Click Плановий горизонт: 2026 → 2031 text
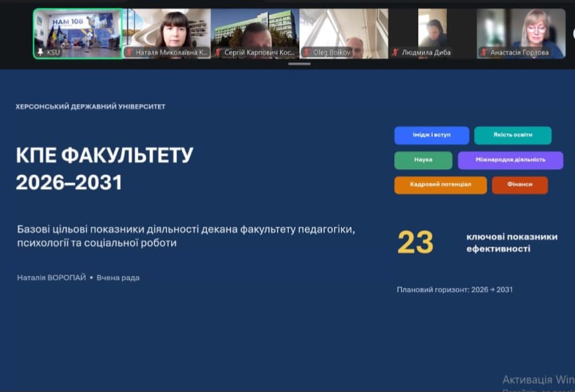 pos(455,289)
